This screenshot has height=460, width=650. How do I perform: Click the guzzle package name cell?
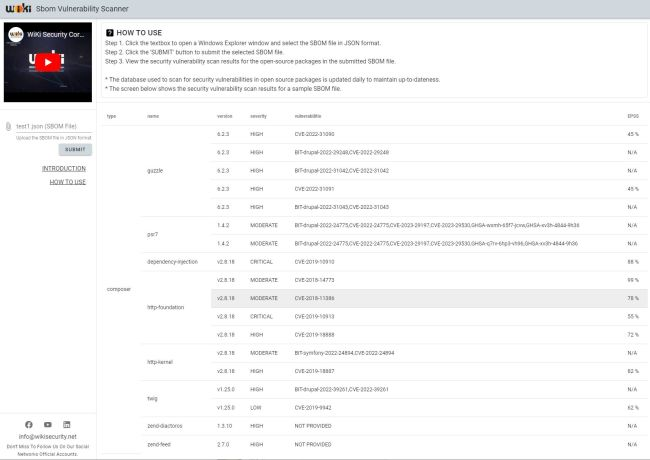(155, 170)
